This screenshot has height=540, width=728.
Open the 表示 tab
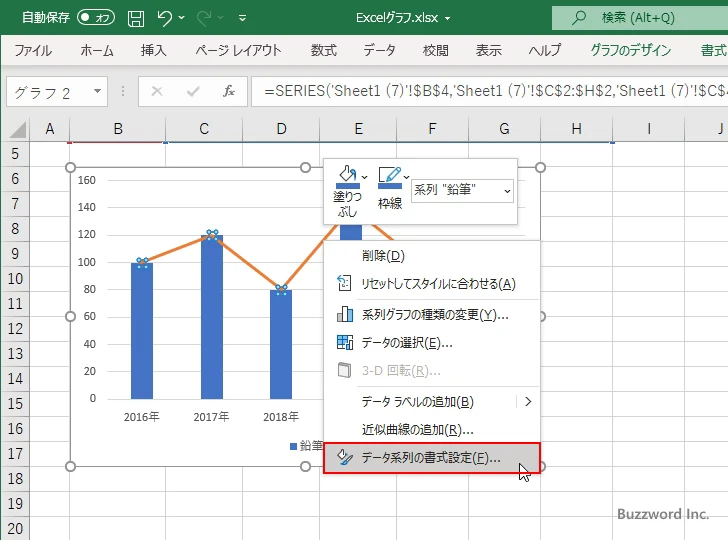488,50
